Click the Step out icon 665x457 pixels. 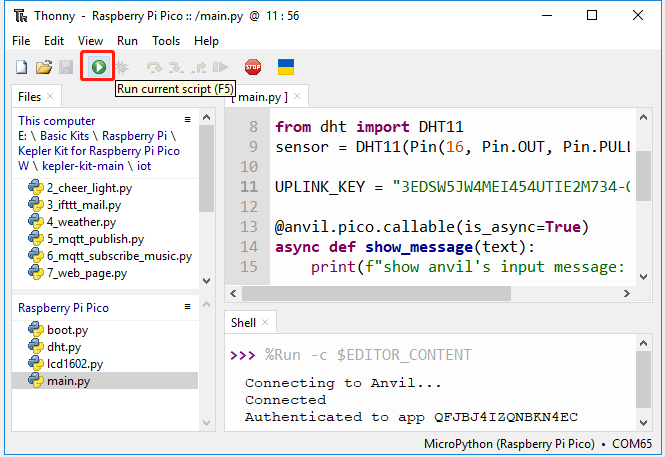click(x=198, y=67)
